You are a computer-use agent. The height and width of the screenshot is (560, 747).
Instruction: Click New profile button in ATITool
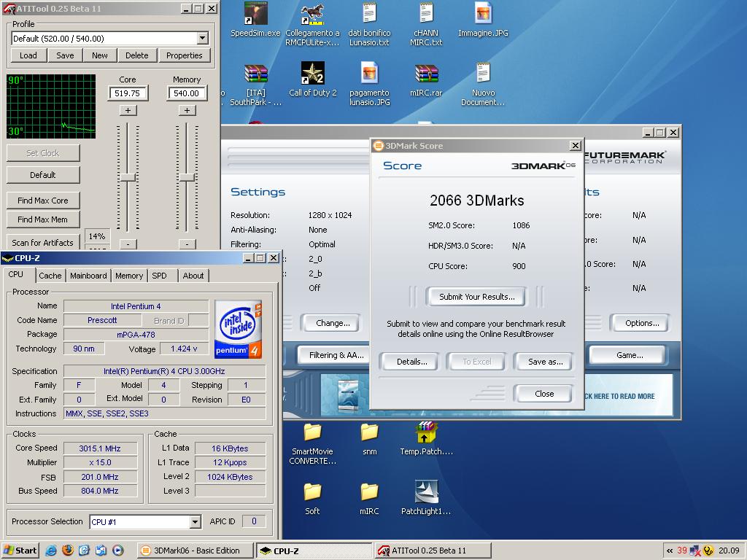click(99, 55)
